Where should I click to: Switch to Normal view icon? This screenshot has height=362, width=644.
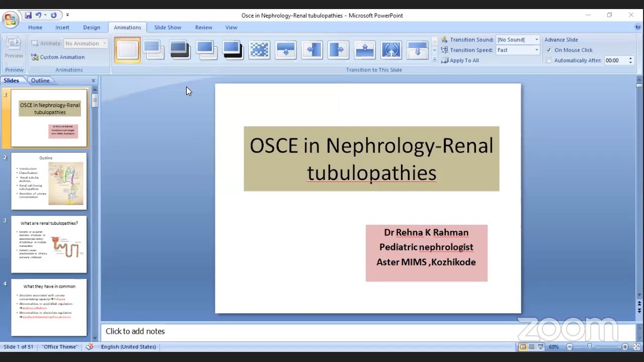[523, 347]
